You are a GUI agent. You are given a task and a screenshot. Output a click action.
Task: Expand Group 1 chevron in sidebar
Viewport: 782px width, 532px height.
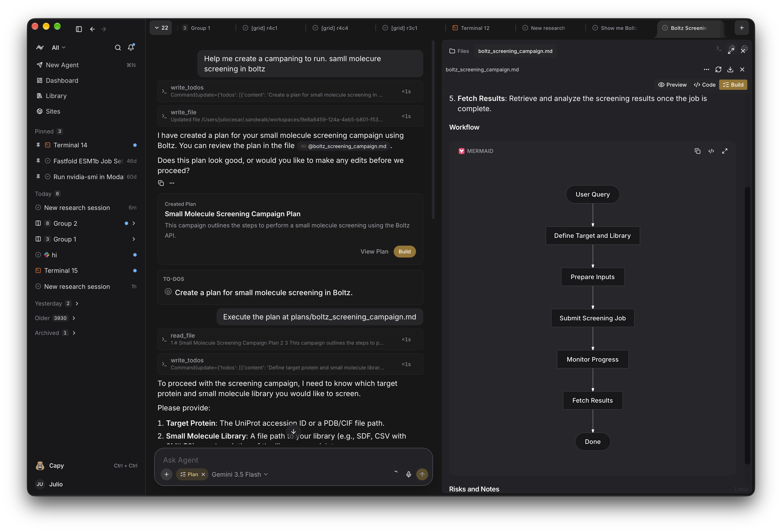click(x=134, y=239)
